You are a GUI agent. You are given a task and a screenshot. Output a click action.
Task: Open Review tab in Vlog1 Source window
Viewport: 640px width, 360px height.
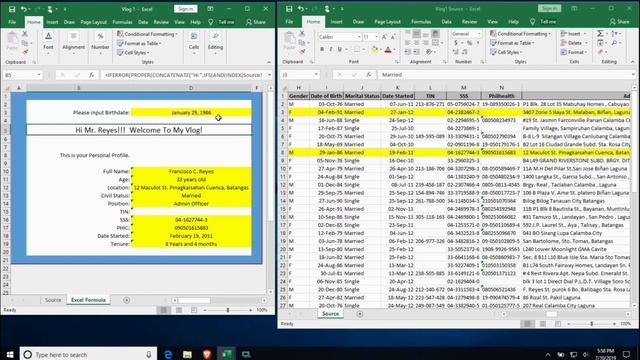[x=469, y=22]
